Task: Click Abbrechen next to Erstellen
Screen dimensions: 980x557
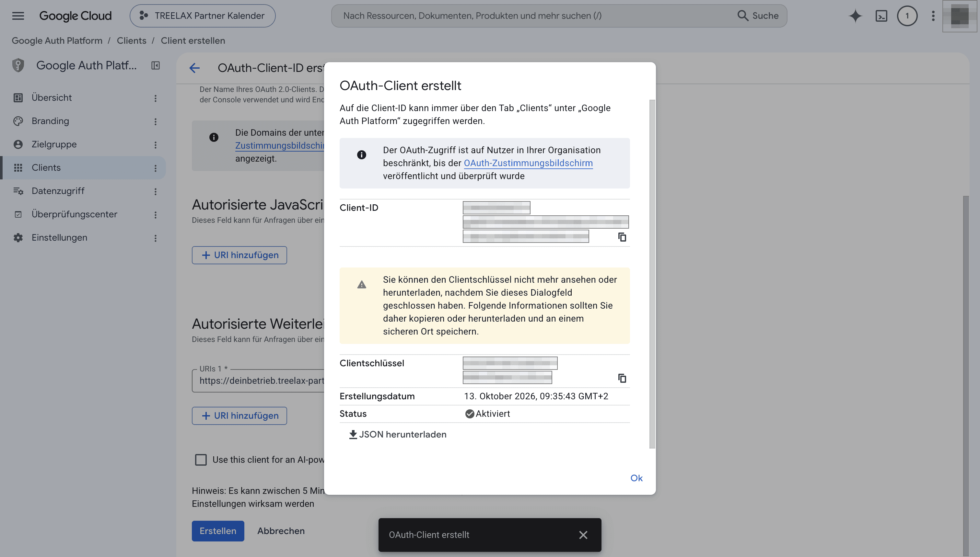Action: tap(281, 531)
